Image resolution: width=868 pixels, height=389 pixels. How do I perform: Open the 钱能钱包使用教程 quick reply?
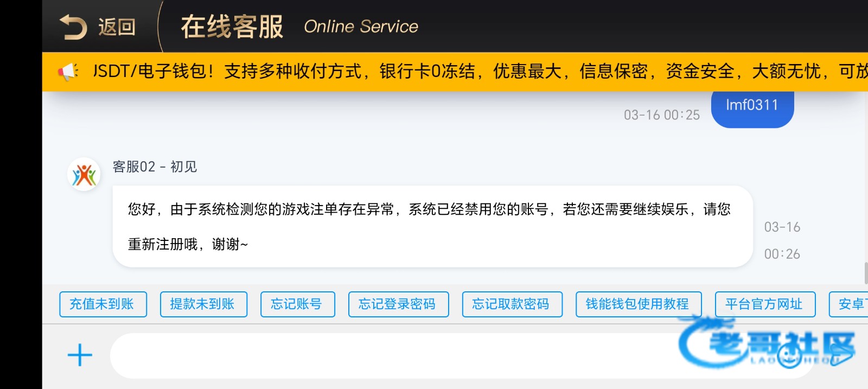[x=638, y=304]
